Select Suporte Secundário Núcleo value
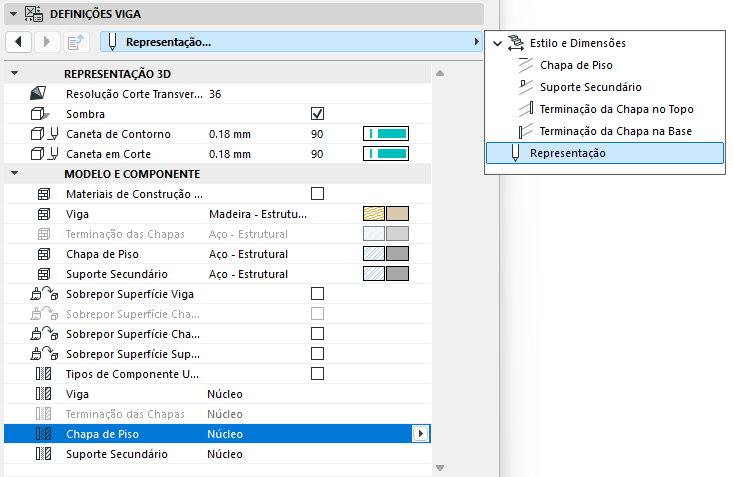Viewport: 733px width, 477px height. pos(225,454)
